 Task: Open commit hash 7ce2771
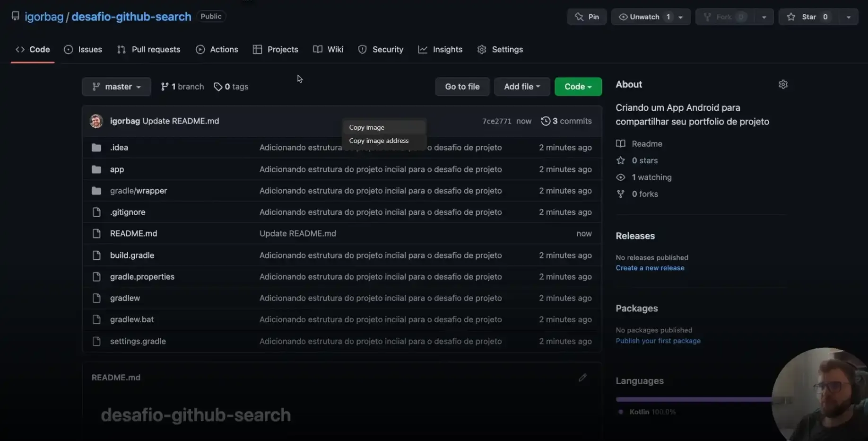point(496,121)
